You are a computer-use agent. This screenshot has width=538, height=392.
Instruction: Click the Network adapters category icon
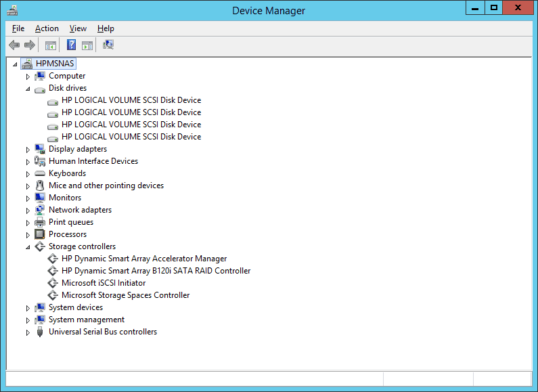tap(40, 210)
